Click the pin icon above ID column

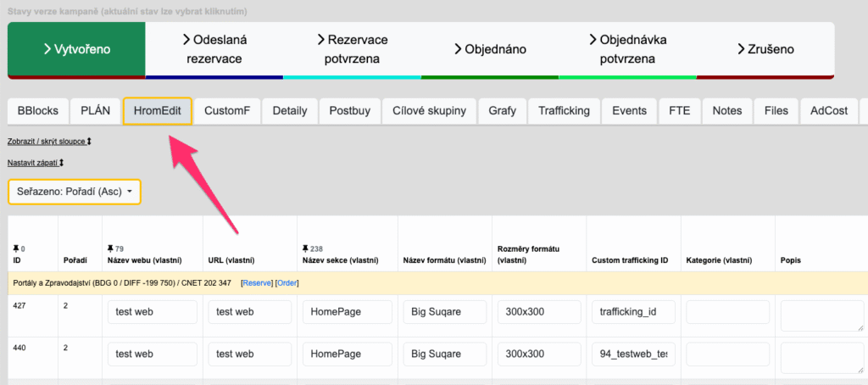tap(15, 249)
